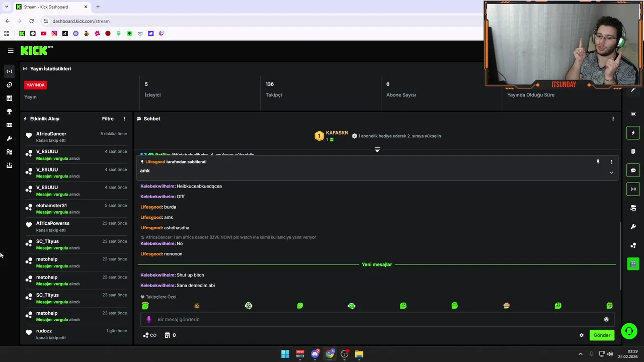Open Instagram bookmark in bookmarks bar
Viewport: 644px width, 362px height.
click(x=54, y=34)
